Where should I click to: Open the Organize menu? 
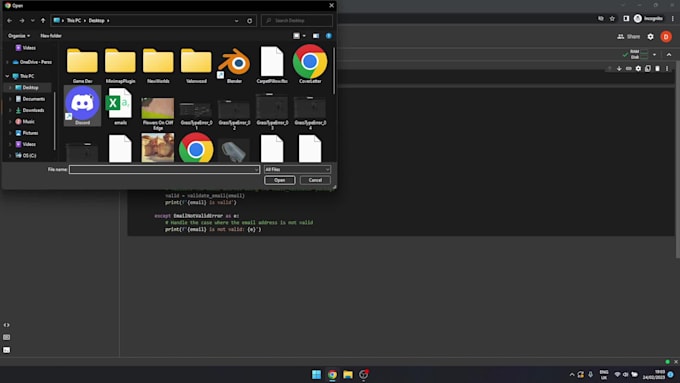coord(19,36)
